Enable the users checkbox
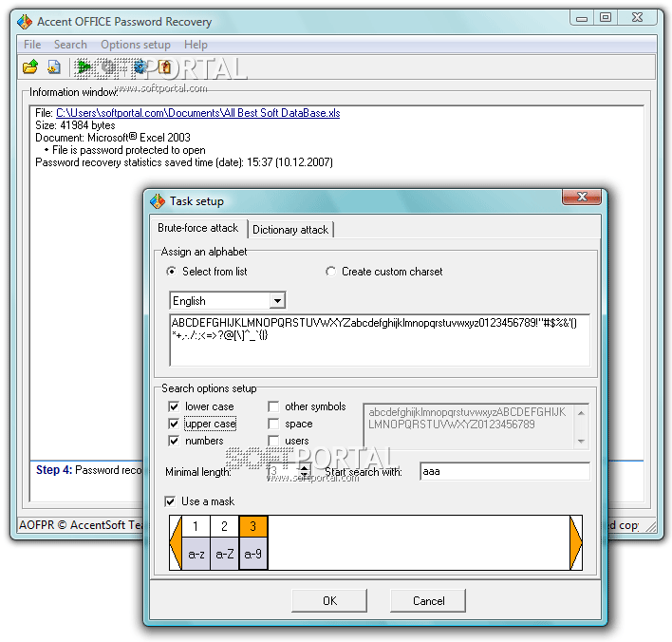The width and height of the screenshot is (672, 642). point(273,441)
